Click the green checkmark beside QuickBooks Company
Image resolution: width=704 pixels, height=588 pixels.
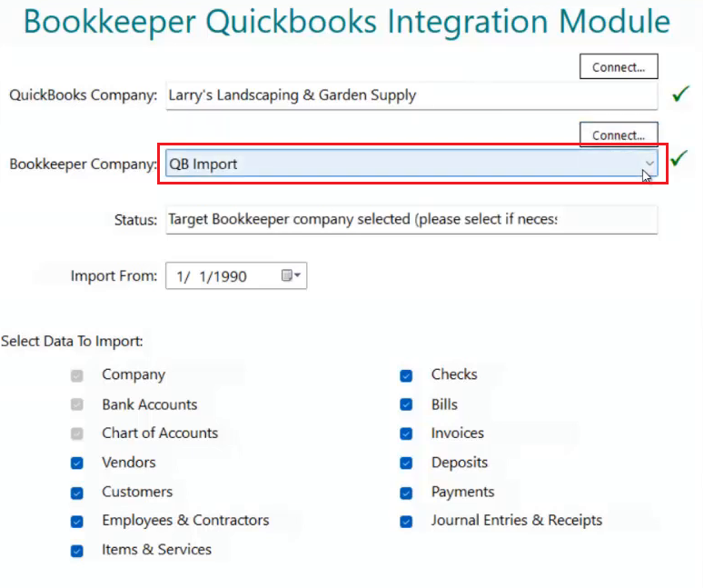(x=680, y=94)
